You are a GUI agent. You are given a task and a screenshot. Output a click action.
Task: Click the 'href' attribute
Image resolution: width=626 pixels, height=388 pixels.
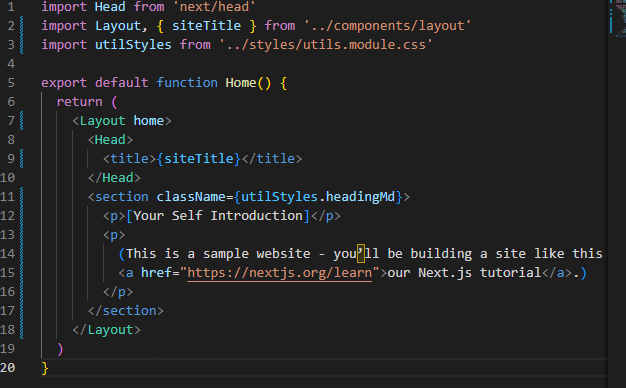click(x=156, y=273)
